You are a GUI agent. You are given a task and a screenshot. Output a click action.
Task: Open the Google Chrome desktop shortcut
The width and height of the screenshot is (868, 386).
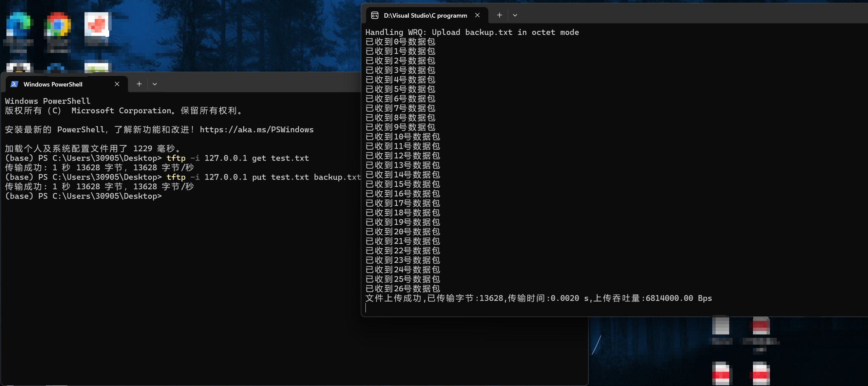pyautogui.click(x=58, y=24)
